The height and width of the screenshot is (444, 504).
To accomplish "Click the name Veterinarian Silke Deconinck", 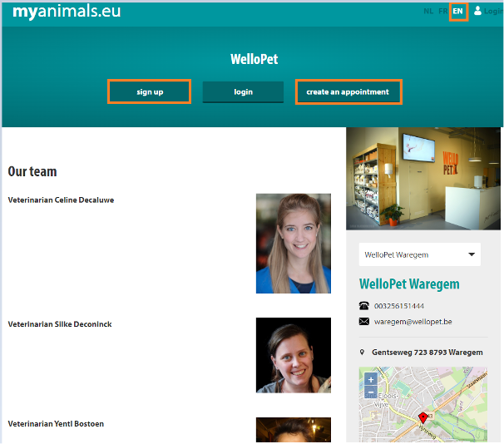I will (x=60, y=324).
